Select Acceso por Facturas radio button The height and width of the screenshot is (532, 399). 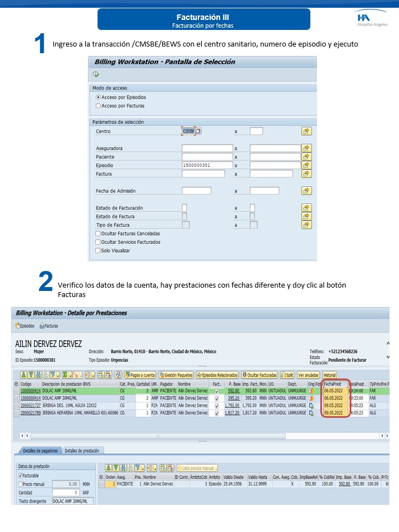point(99,105)
